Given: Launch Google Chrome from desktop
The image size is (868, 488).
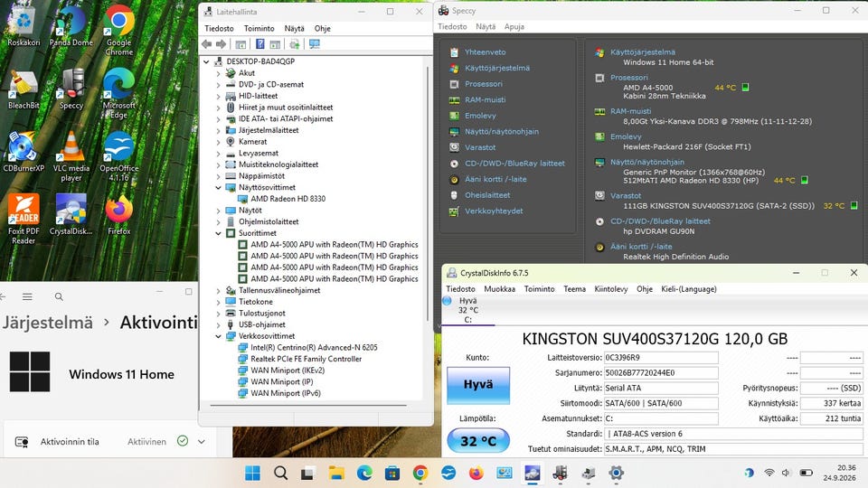Looking at the screenshot, I should tap(119, 31).
